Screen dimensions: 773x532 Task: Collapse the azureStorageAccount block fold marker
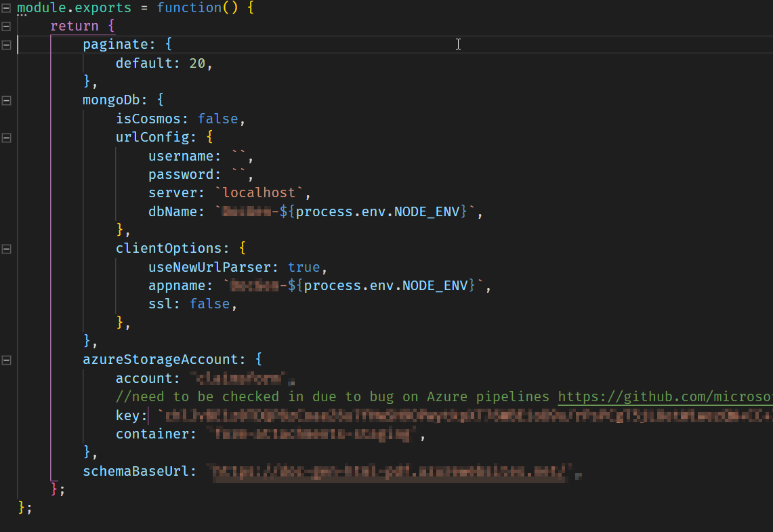pos(6,360)
